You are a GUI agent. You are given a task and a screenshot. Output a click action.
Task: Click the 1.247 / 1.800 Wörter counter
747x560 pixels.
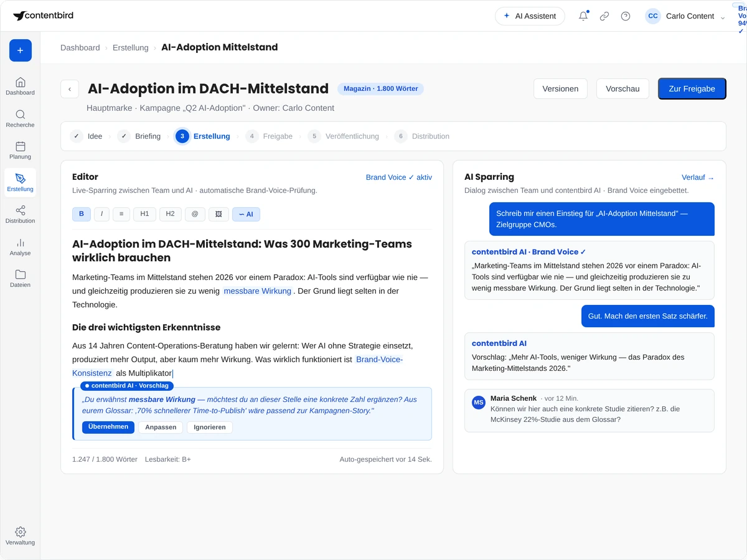(105, 459)
